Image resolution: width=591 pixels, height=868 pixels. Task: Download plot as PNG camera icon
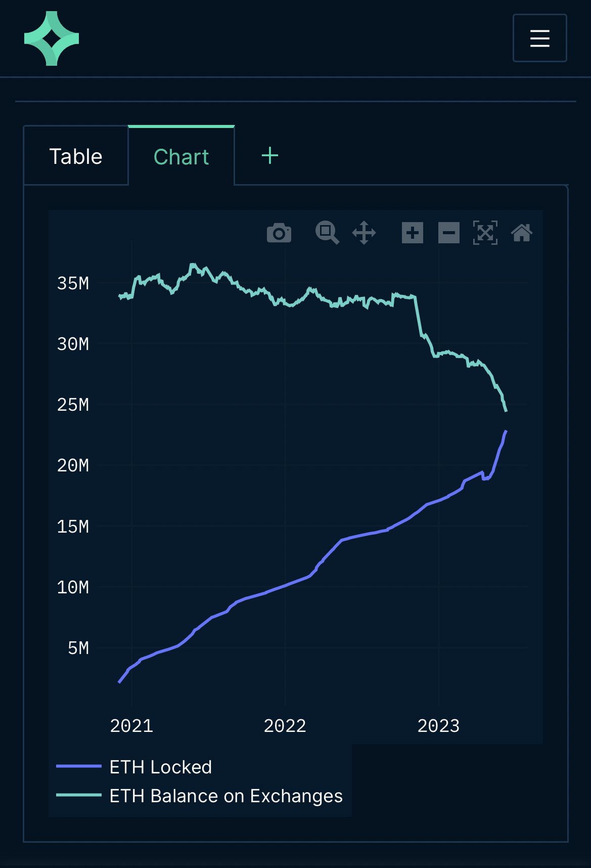pos(279,233)
